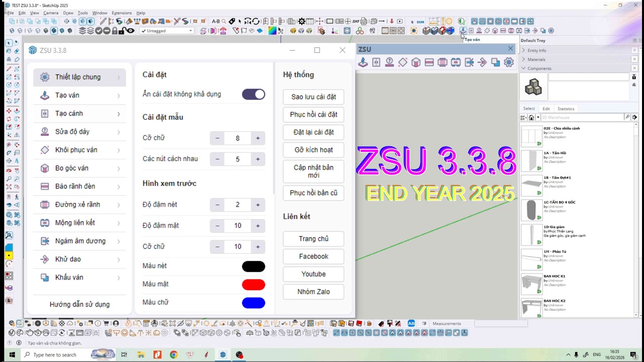The height and width of the screenshot is (362, 644).
Task: Expand Entity Info panel in Default Tray
Action: [x=524, y=50]
